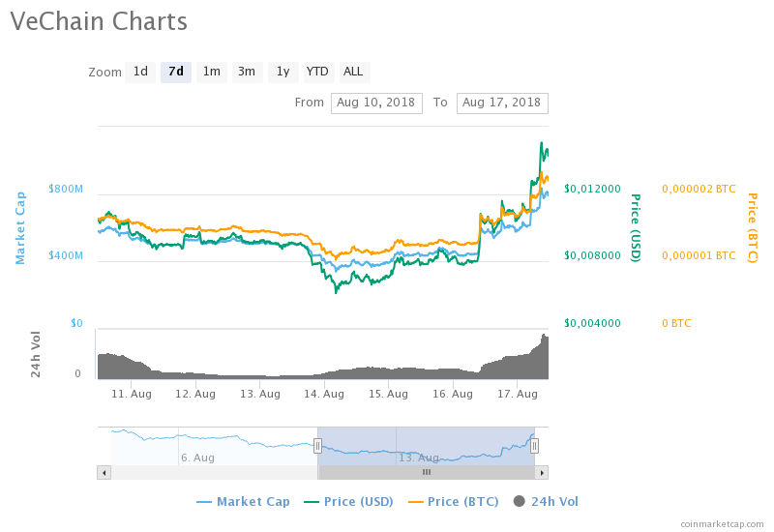Click the navigator scroll left arrow
The height and width of the screenshot is (532, 774).
click(104, 473)
